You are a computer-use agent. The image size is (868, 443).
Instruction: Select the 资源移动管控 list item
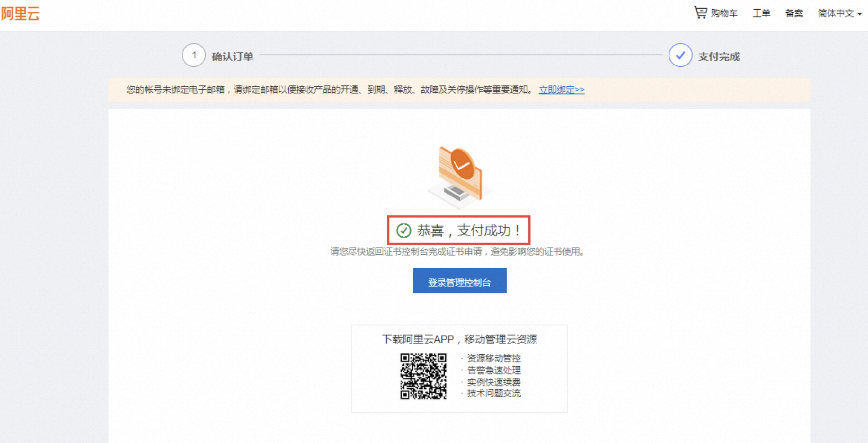[494, 358]
